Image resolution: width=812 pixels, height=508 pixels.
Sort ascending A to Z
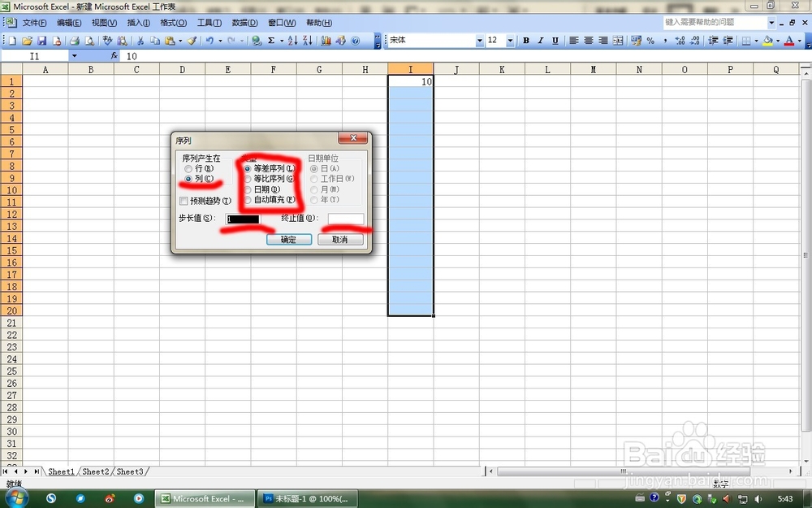[292, 41]
